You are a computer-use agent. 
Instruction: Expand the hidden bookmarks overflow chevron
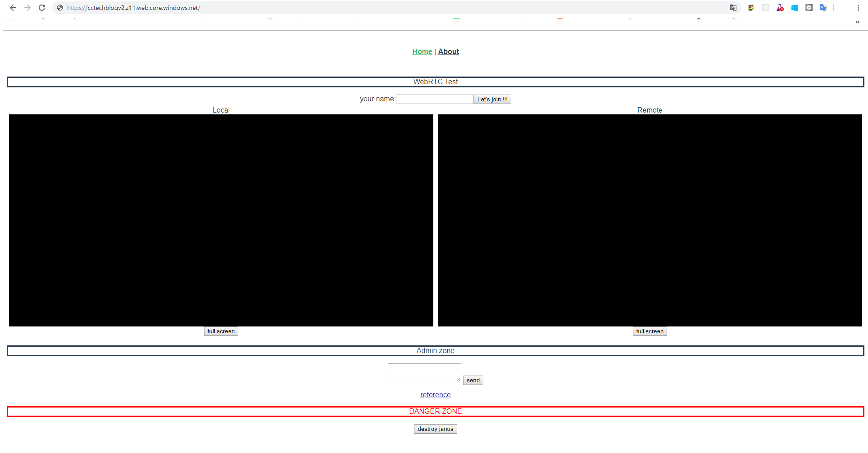click(857, 22)
